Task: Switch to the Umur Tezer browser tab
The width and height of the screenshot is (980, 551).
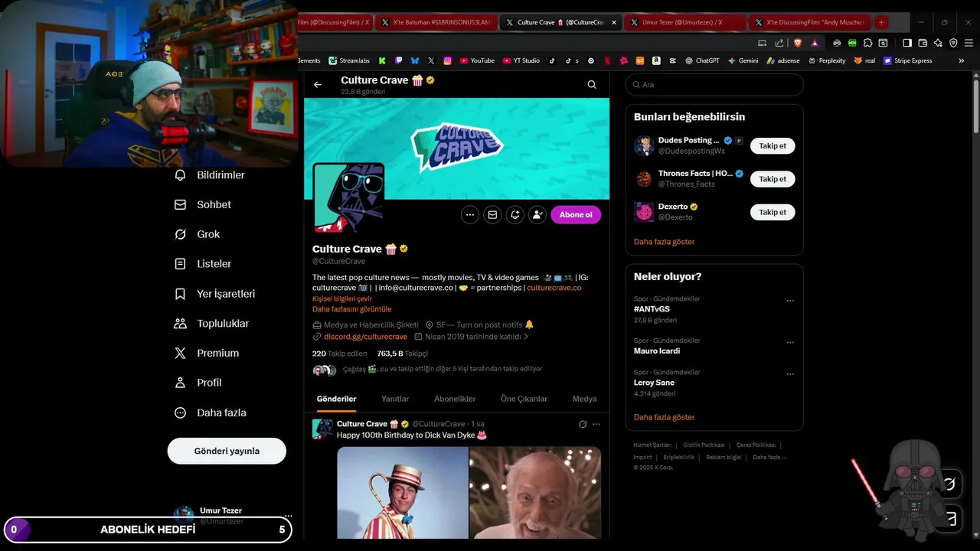Action: click(x=683, y=22)
